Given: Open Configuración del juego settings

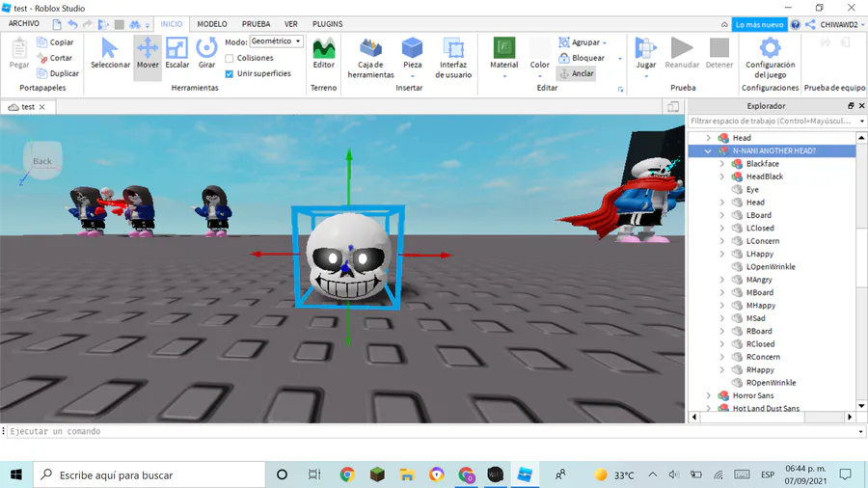Looking at the screenshot, I should pyautogui.click(x=770, y=58).
